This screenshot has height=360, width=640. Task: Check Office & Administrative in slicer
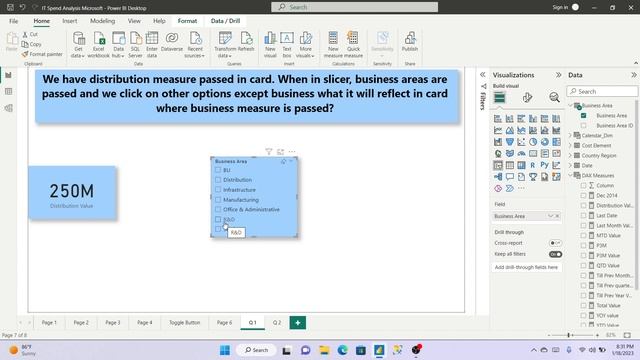(x=218, y=209)
